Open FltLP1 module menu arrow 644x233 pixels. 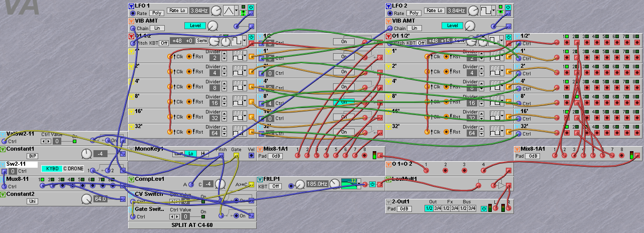[x=260, y=179]
